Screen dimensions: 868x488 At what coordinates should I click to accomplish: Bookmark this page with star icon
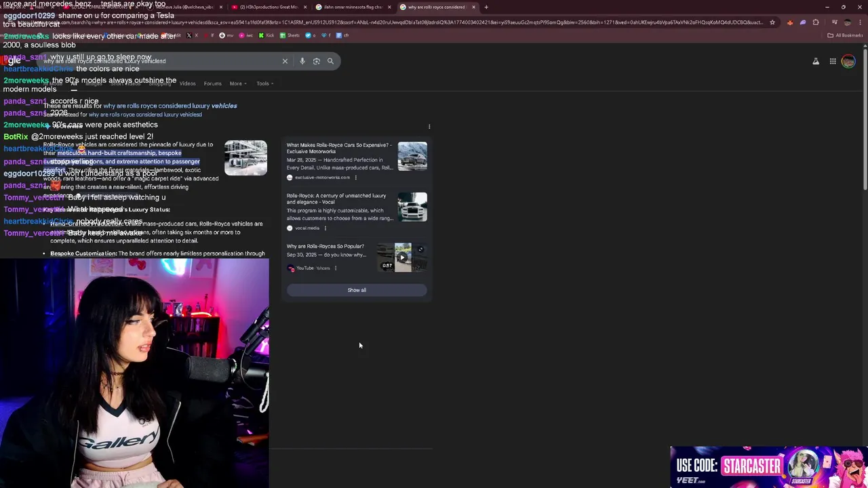[772, 22]
